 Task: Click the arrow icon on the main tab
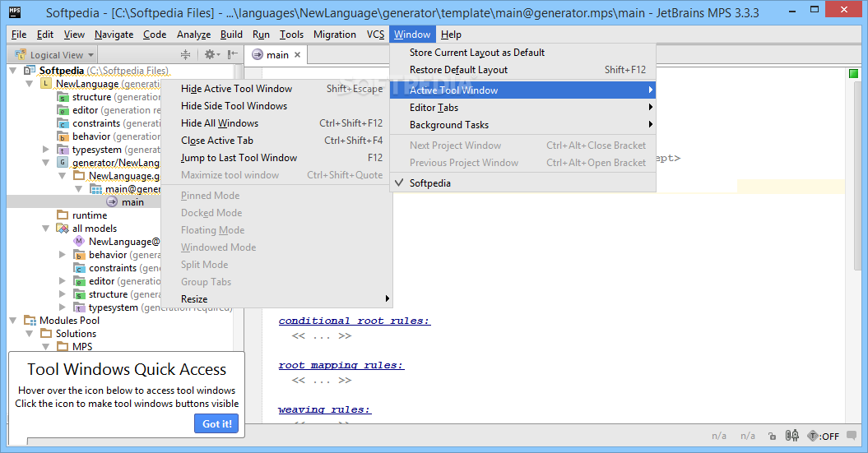click(258, 55)
